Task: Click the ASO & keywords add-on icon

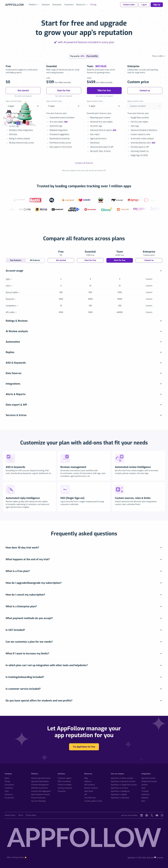Action: pos(10,458)
